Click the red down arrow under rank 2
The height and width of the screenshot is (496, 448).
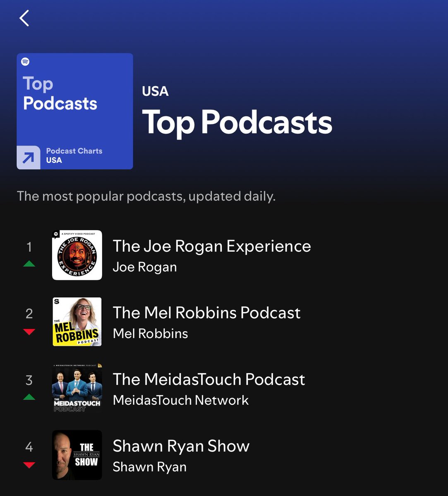[x=29, y=331]
